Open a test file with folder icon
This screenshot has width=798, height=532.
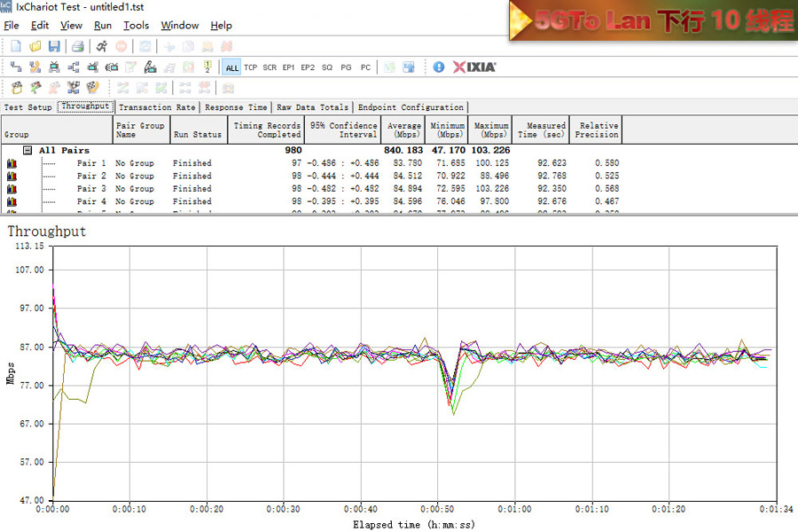pos(35,46)
